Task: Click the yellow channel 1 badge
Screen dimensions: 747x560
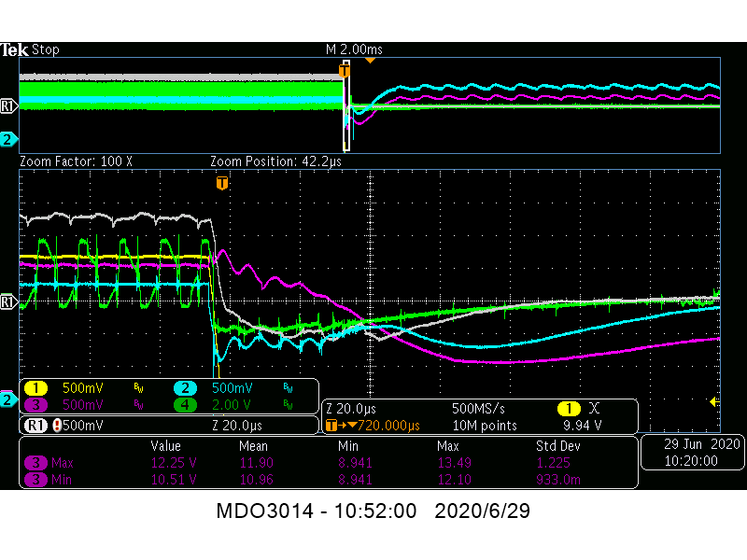Action: click(x=35, y=388)
